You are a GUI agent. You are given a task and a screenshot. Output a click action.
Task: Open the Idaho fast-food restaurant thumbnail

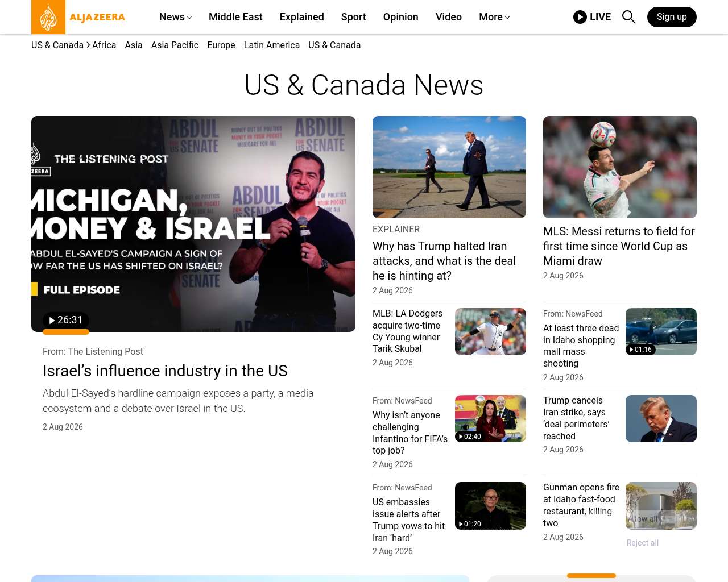coord(661,506)
